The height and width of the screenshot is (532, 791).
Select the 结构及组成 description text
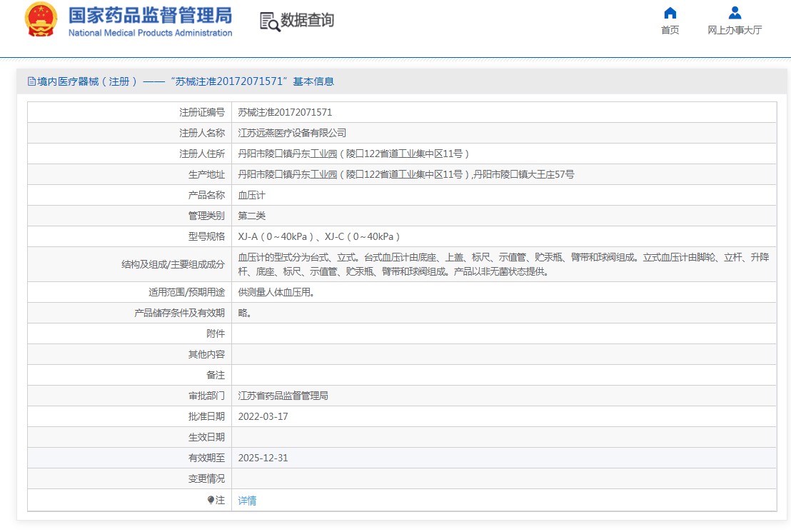[x=503, y=264]
